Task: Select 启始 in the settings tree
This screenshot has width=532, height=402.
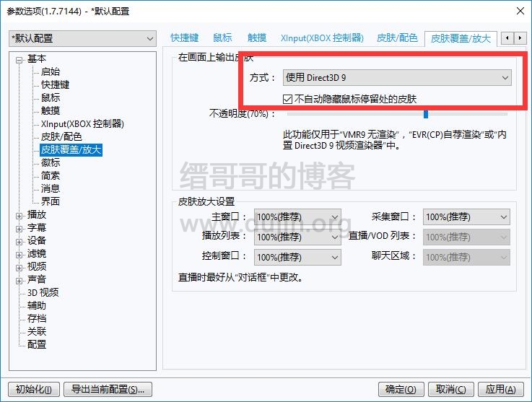Action: (x=51, y=71)
